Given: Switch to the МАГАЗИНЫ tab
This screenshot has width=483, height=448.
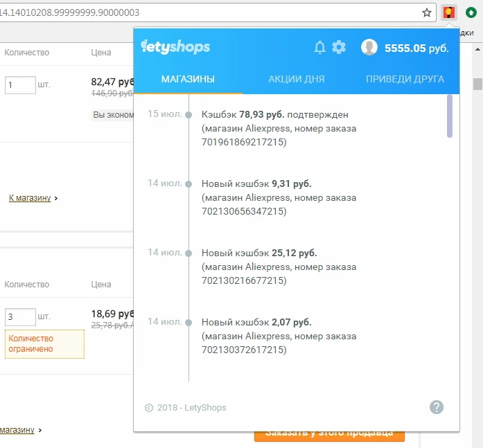Looking at the screenshot, I should coord(188,79).
